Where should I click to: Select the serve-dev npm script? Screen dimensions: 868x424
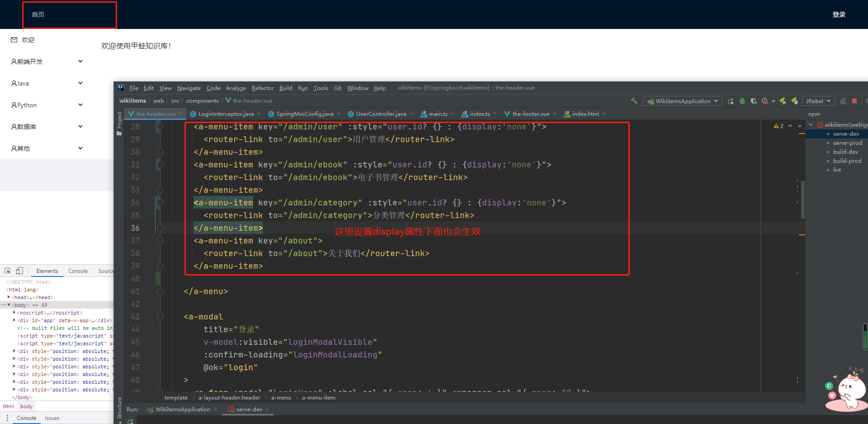coord(846,133)
